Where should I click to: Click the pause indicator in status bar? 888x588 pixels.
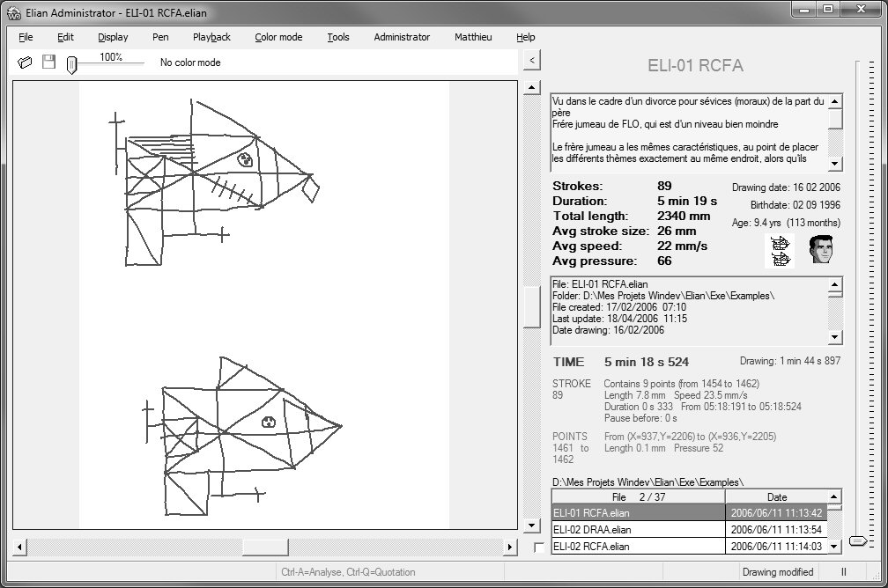point(843,572)
